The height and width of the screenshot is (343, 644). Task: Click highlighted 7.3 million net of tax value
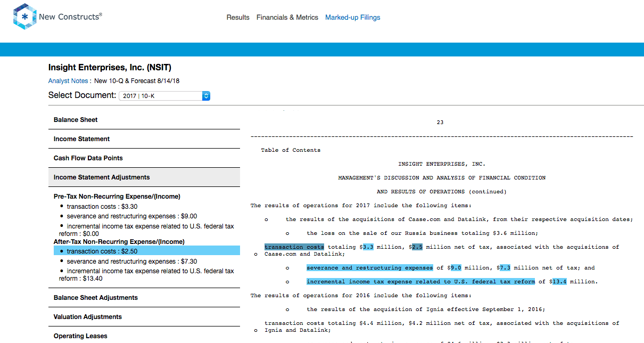505,268
